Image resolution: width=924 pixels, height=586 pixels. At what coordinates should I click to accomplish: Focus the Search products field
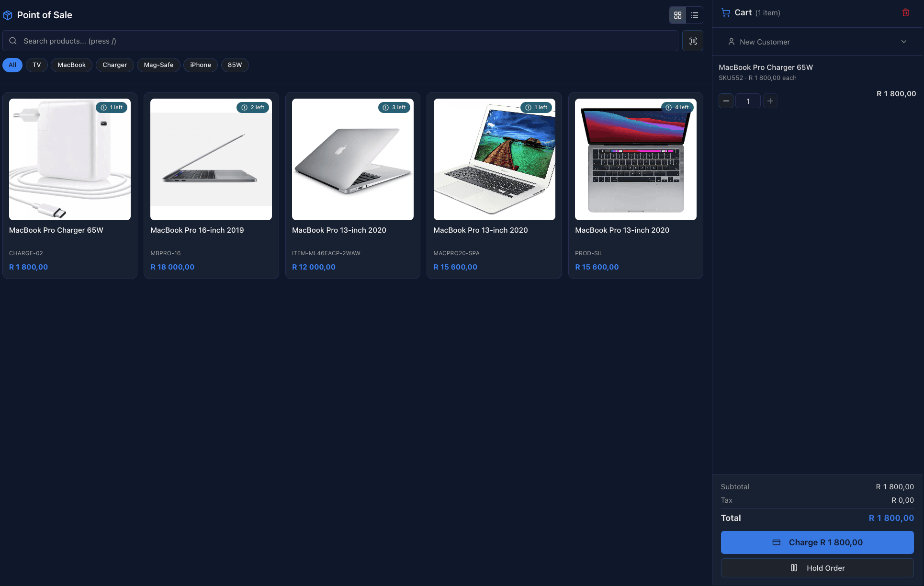(340, 41)
